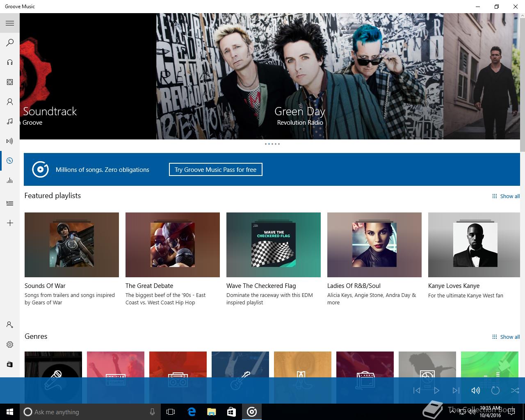Toggle repeat mode
Image resolution: width=525 pixels, height=420 pixels.
(495, 390)
